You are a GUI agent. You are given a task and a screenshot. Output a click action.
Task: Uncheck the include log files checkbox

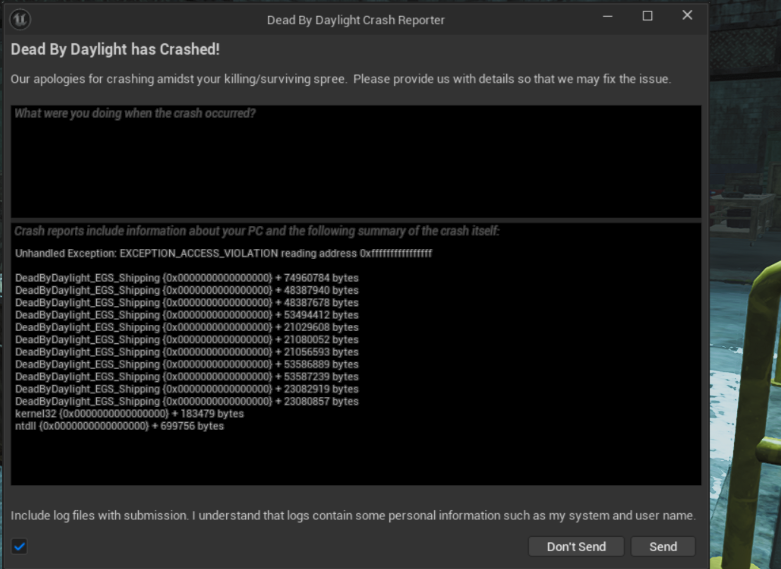tap(19, 547)
